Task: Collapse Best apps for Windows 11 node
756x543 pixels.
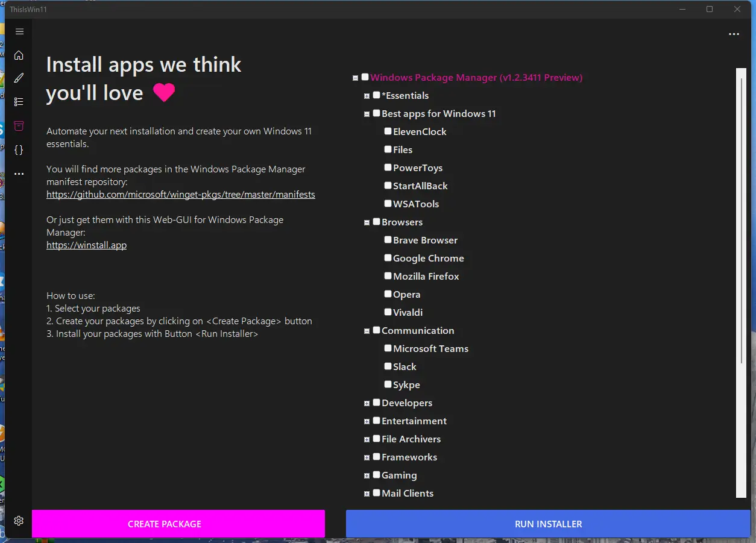Action: [x=367, y=114]
